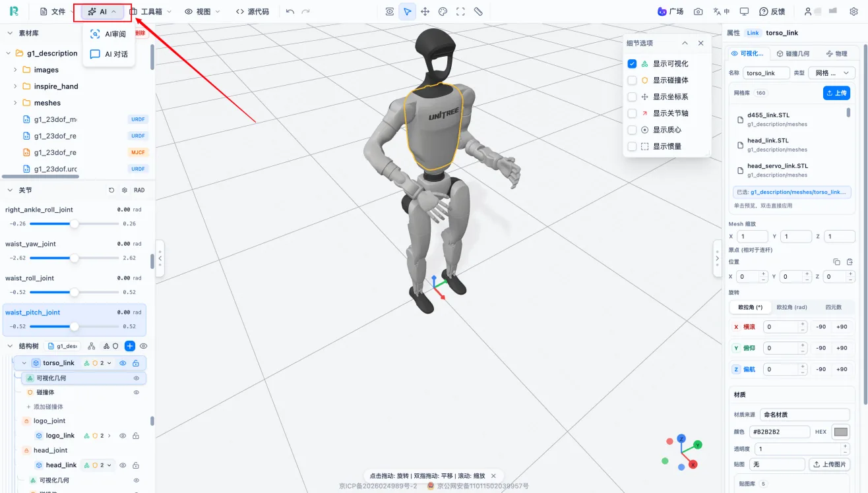This screenshot has height=493, width=868.
Task: Collapse the torso_link tree node
Action: tap(24, 363)
